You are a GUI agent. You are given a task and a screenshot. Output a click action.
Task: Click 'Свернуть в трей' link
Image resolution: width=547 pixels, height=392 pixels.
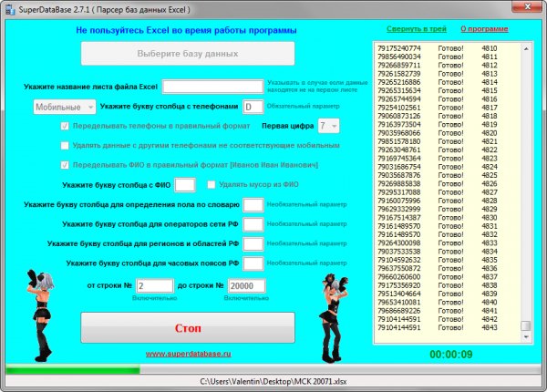click(417, 29)
